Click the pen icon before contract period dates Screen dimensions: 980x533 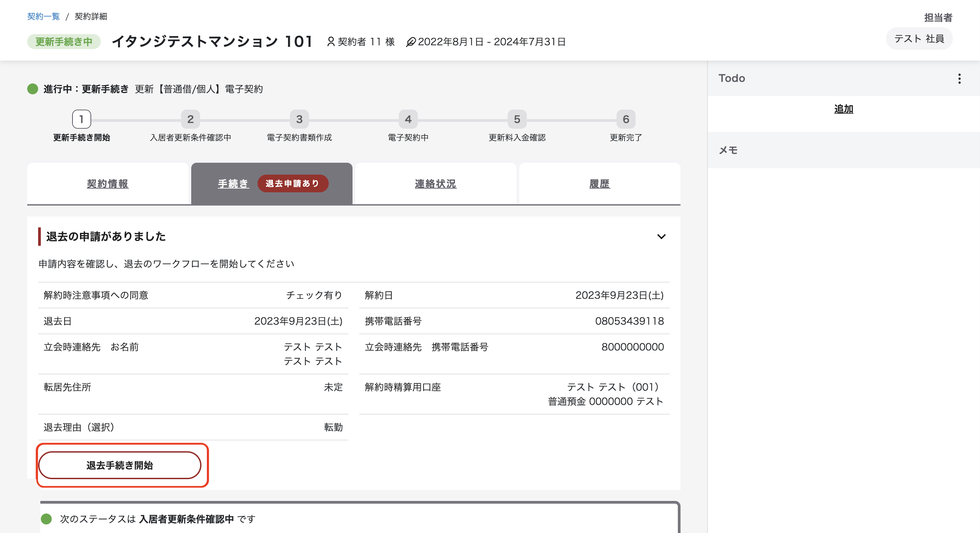(410, 42)
